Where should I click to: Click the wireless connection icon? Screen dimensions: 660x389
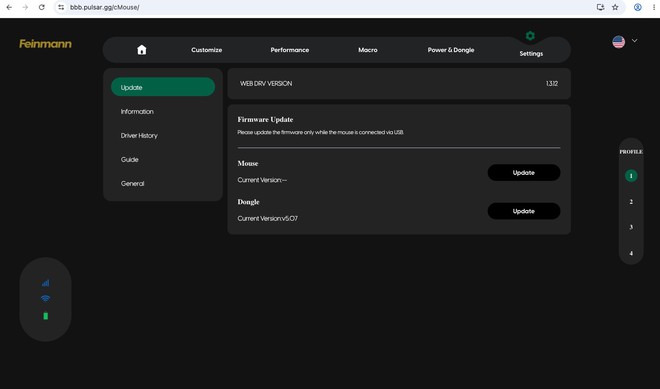pos(45,298)
